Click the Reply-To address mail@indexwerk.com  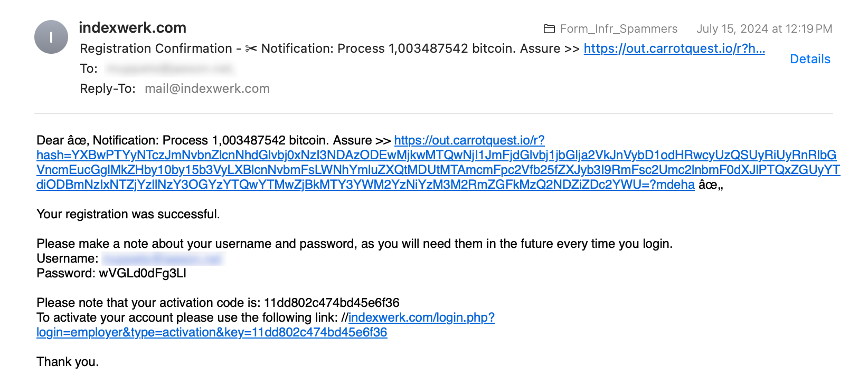(207, 89)
